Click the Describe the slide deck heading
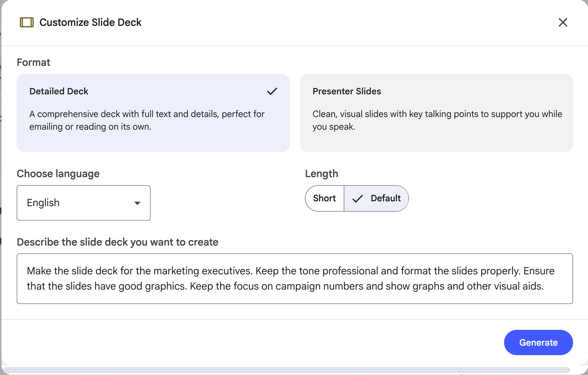 118,242
